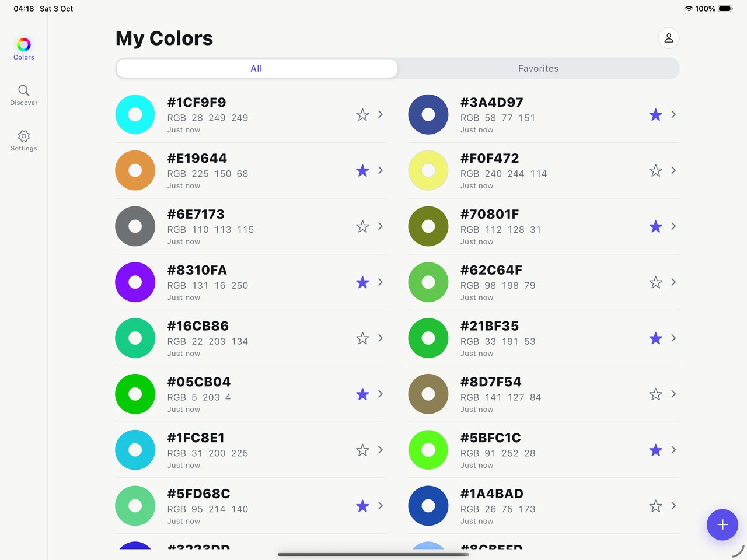Image resolution: width=747 pixels, height=560 pixels.
Task: Favorite color #F0F472 with its star
Action: [655, 170]
